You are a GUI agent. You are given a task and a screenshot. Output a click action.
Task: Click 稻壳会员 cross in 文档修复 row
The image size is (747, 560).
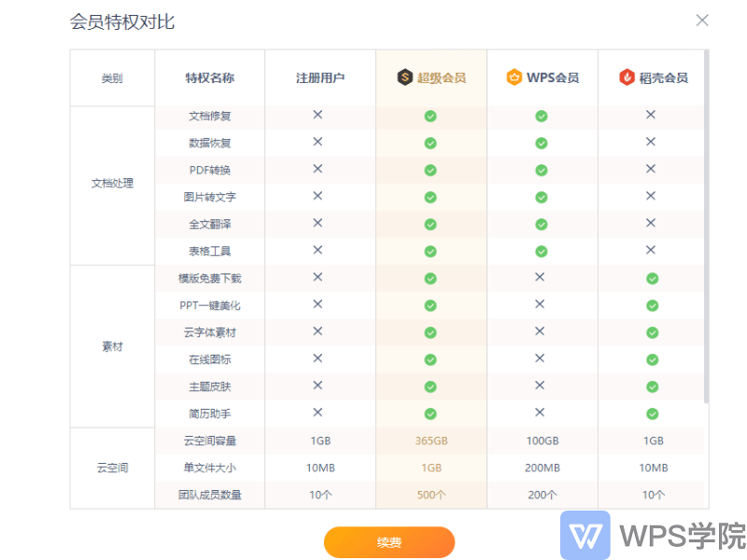click(651, 115)
